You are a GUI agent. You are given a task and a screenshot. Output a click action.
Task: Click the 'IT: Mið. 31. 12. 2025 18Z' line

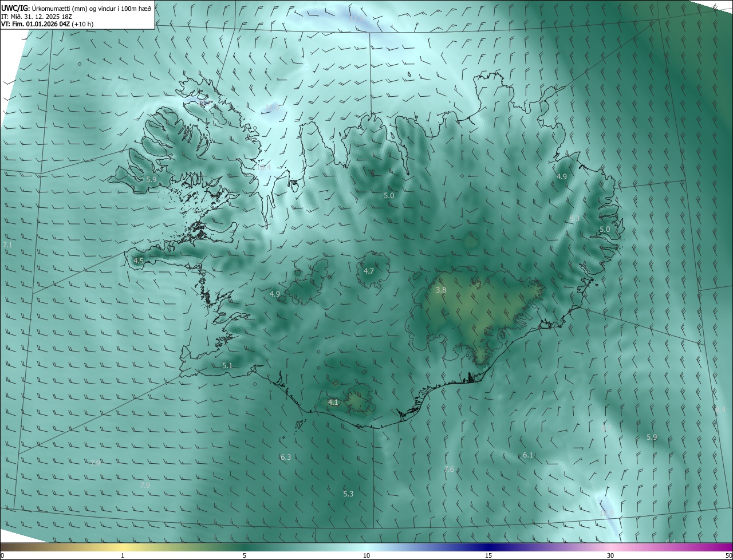36,17
